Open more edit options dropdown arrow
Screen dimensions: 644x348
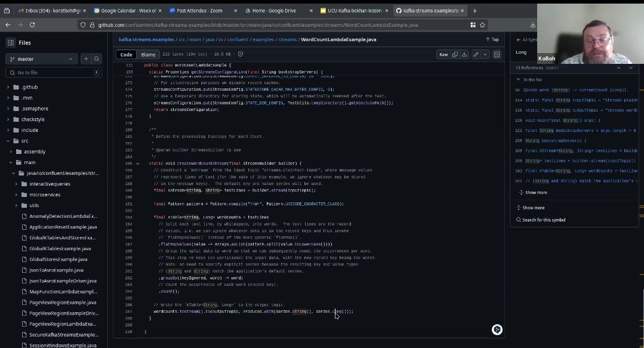485,54
